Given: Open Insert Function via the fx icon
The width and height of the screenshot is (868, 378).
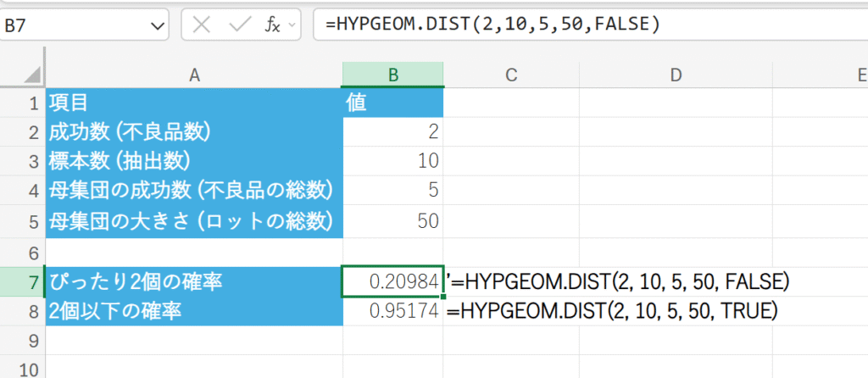Looking at the screenshot, I should 272,25.
